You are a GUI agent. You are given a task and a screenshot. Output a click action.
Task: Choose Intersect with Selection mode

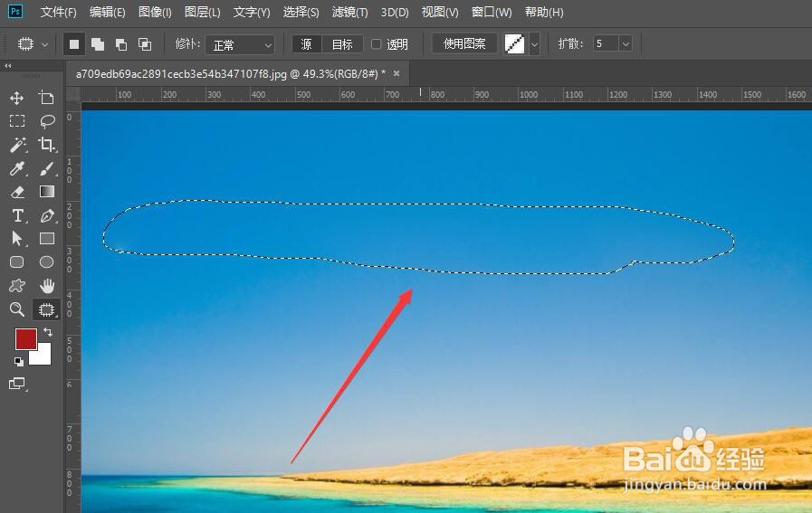[145, 44]
